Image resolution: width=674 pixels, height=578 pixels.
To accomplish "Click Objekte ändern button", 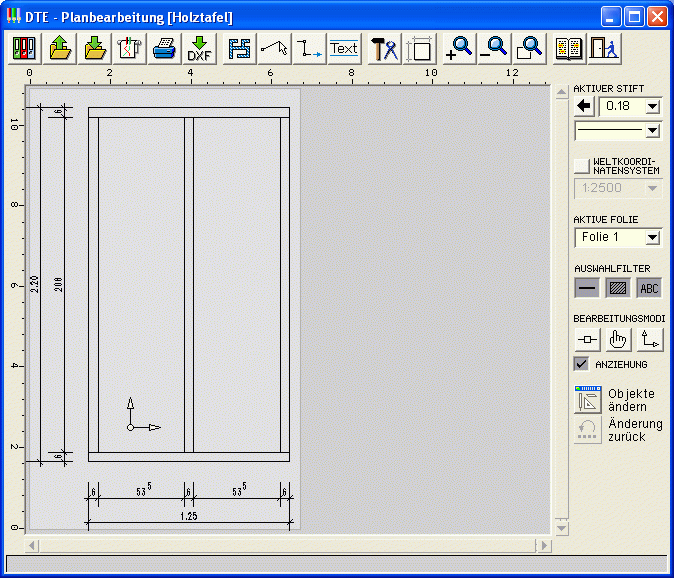I will 587,400.
